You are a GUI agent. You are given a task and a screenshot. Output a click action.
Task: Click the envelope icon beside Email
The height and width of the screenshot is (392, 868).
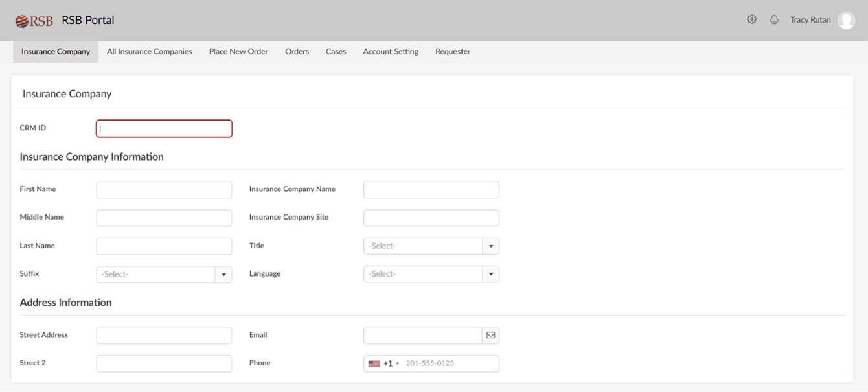[490, 335]
